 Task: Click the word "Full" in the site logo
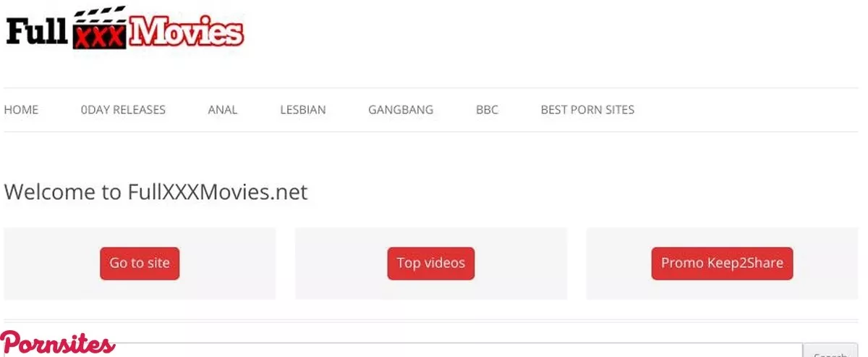coord(36,30)
